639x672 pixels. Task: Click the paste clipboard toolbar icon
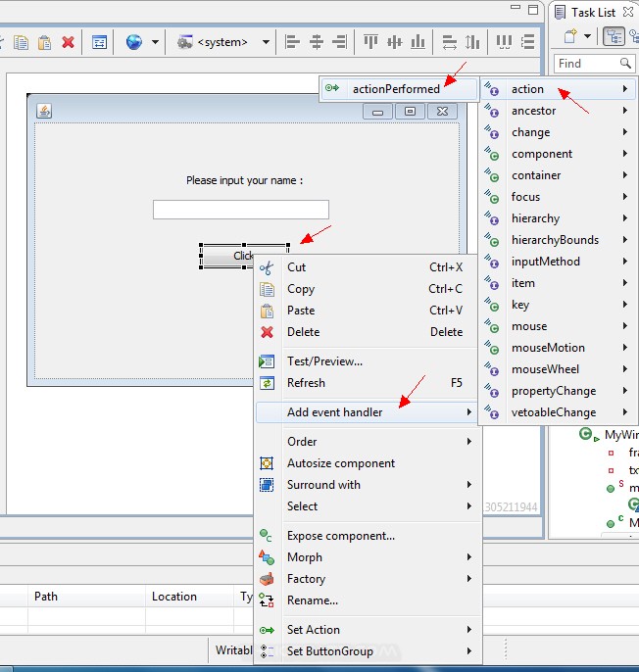(44, 42)
